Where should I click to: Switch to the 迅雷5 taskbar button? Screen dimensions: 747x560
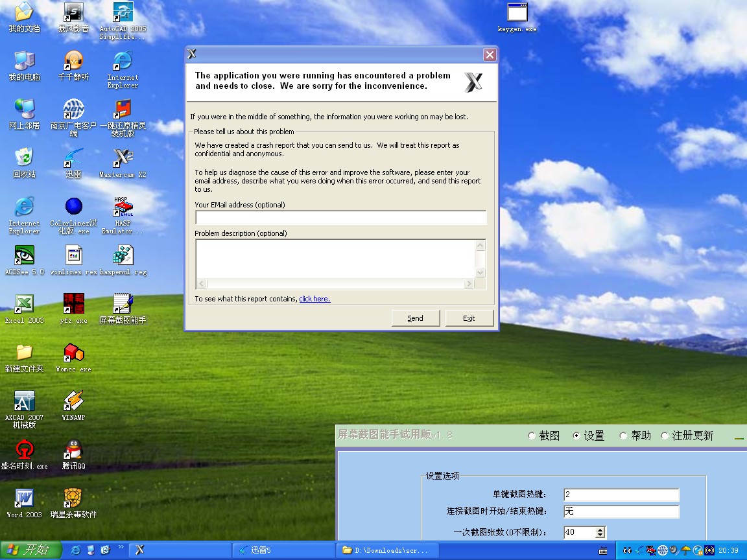[x=283, y=550]
